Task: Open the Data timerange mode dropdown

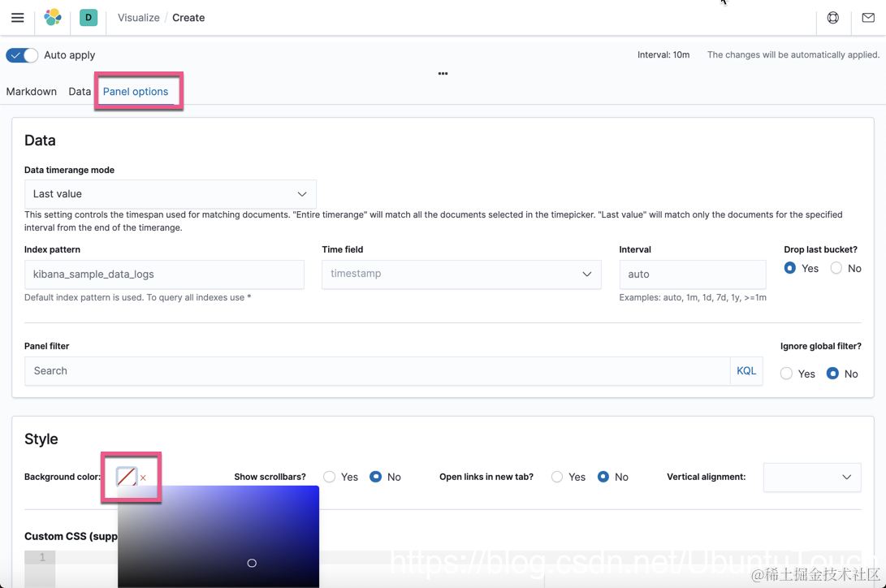Action: [170, 194]
